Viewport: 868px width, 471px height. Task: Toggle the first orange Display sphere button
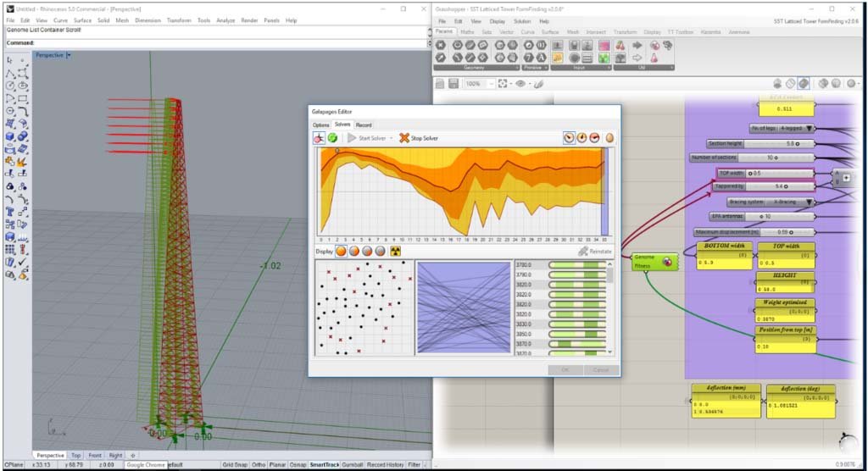(x=341, y=252)
